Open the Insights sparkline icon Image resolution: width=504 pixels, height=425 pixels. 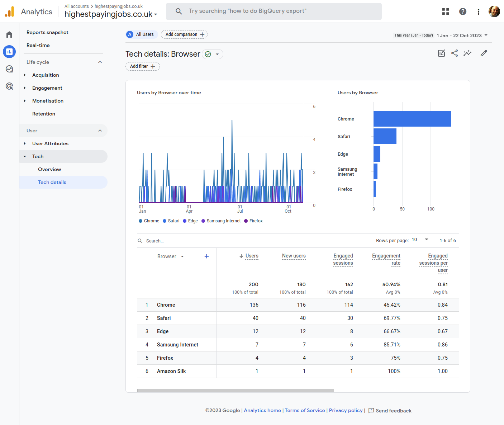point(467,53)
